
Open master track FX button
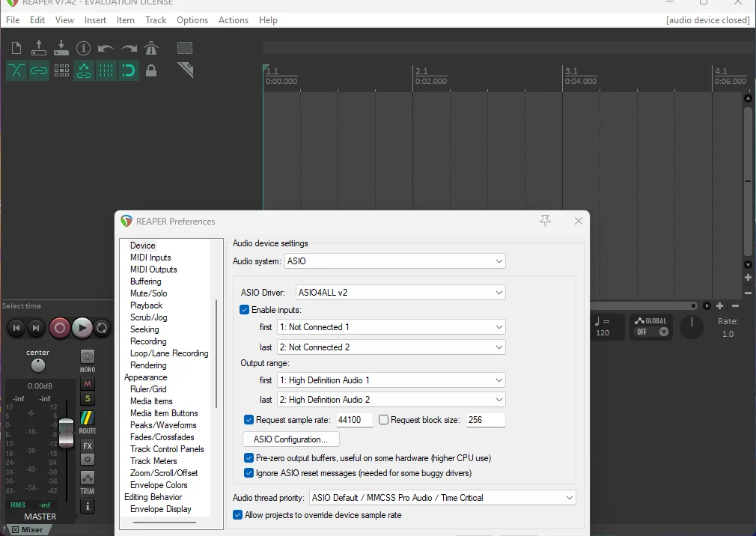pyautogui.click(x=88, y=446)
